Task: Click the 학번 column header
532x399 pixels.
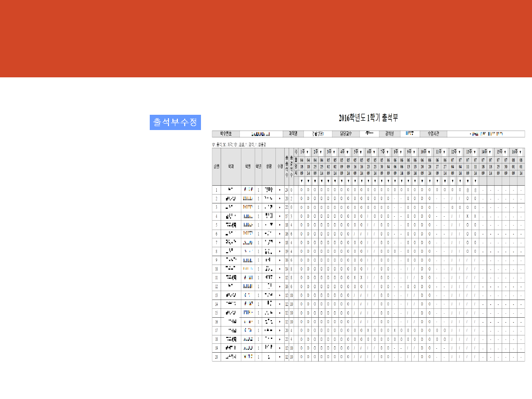Action: click(248, 166)
